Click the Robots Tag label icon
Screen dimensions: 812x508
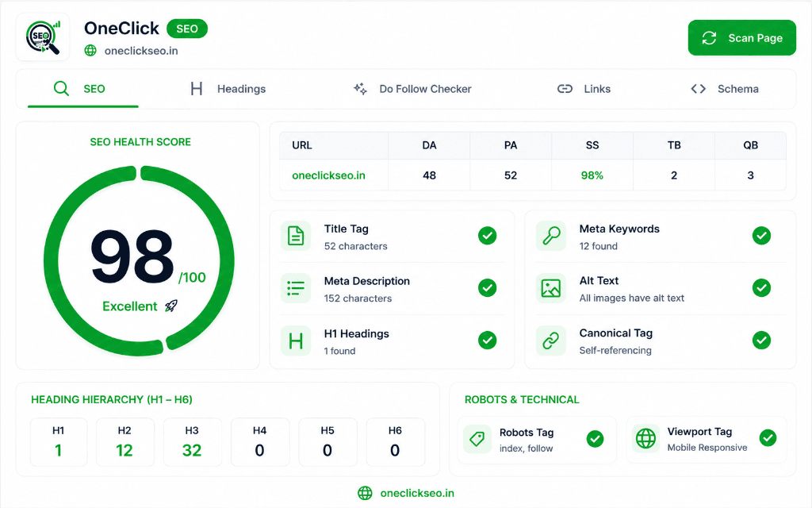pyautogui.click(x=477, y=439)
